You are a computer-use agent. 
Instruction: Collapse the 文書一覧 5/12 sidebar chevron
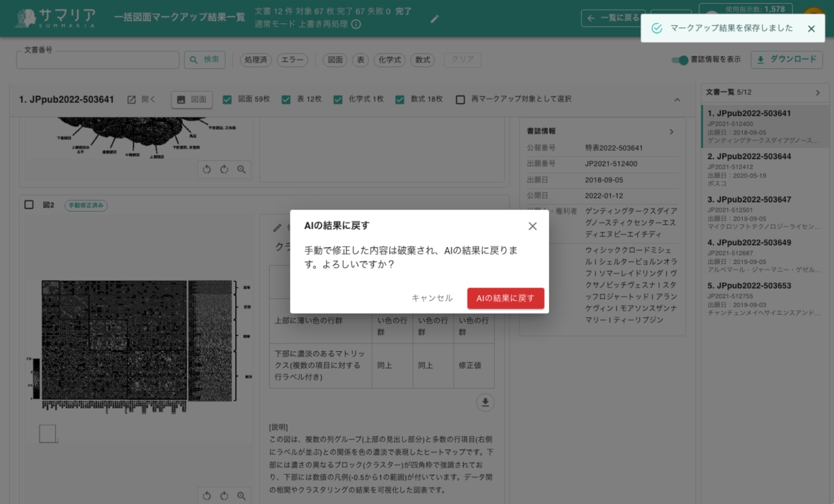[x=818, y=93]
